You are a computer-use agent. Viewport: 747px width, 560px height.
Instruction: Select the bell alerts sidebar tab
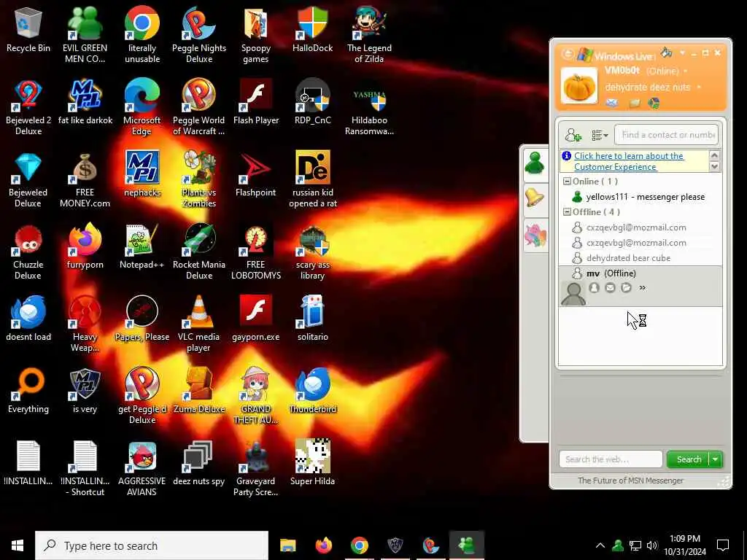(535, 198)
